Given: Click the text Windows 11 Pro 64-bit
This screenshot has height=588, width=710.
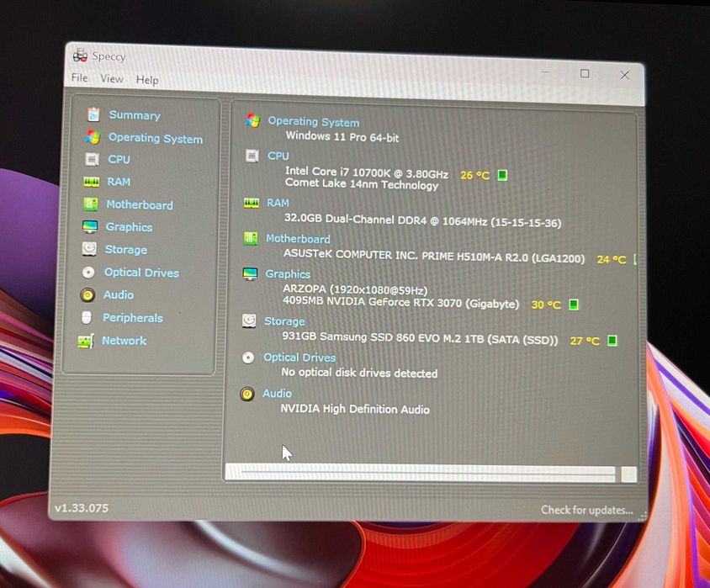Looking at the screenshot, I should [342, 137].
